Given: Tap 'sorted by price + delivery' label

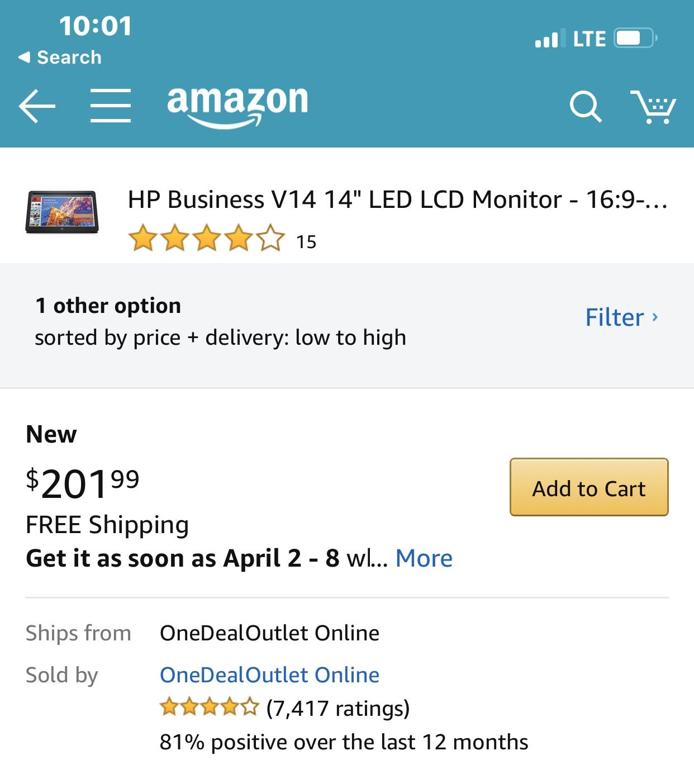Looking at the screenshot, I should (x=220, y=338).
